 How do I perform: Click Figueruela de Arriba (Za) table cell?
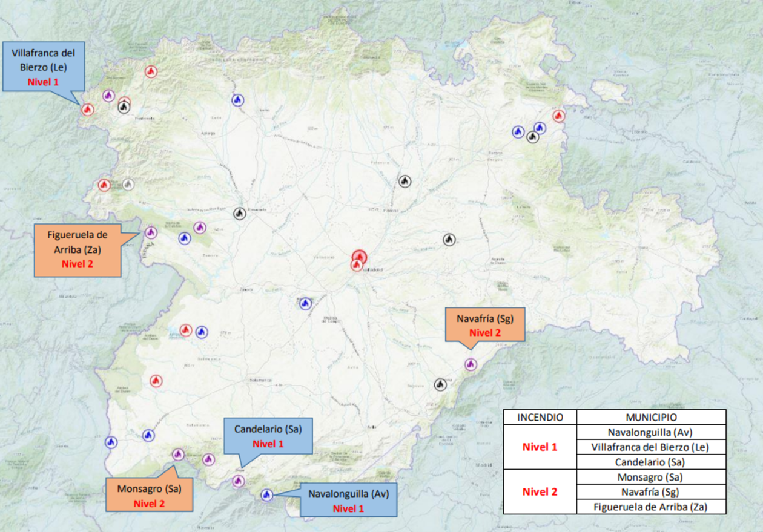[650, 507]
